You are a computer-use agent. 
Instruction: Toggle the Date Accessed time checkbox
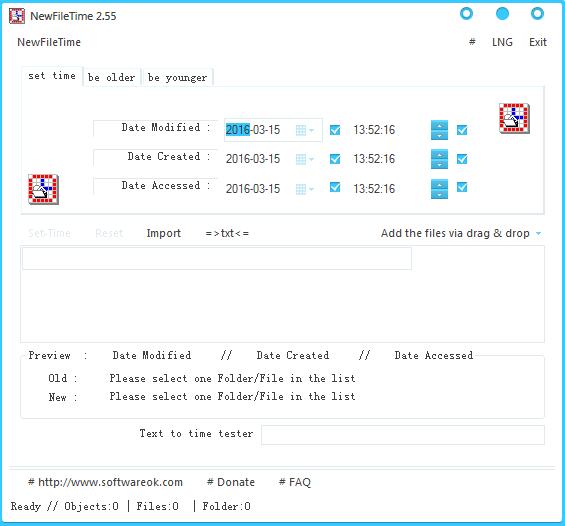(x=462, y=187)
